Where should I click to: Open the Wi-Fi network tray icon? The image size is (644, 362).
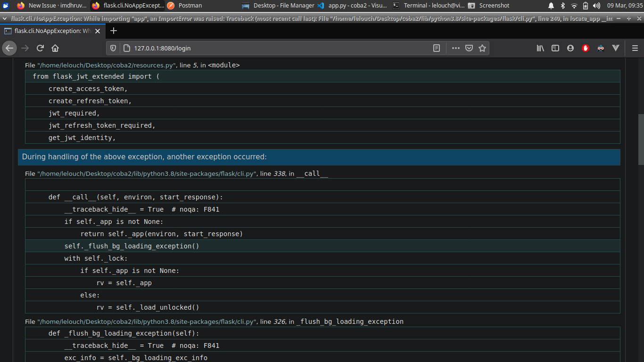(x=574, y=6)
